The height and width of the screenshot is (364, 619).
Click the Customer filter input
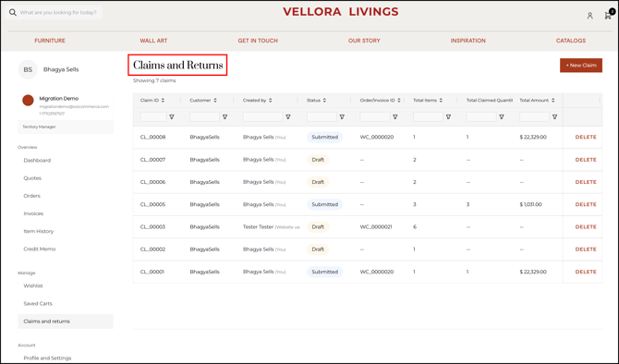pos(204,116)
